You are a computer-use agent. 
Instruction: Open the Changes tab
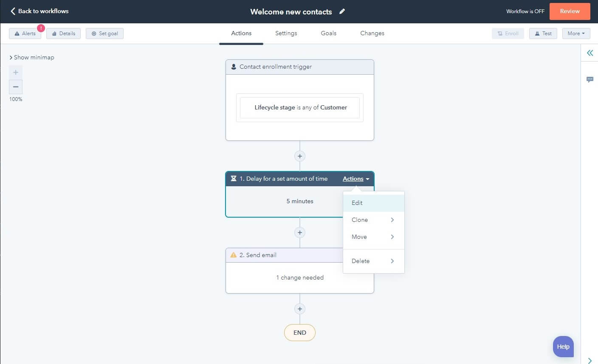point(372,33)
